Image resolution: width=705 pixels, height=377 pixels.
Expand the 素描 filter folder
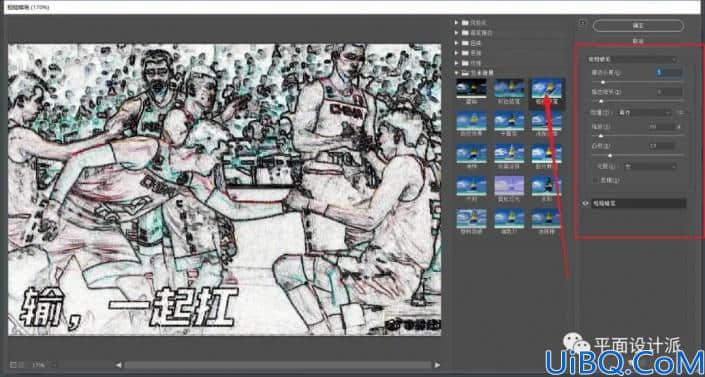point(456,53)
